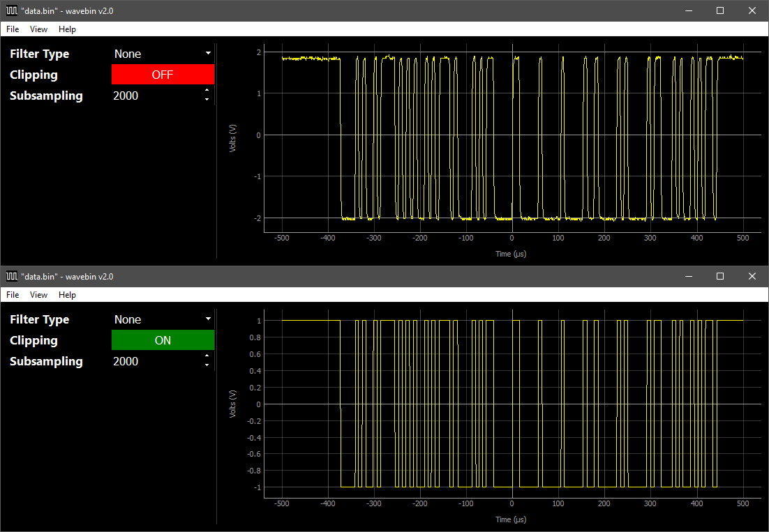Viewport: 769px width, 532px height.
Task: Minimize the top wavebin window
Action: (x=688, y=10)
